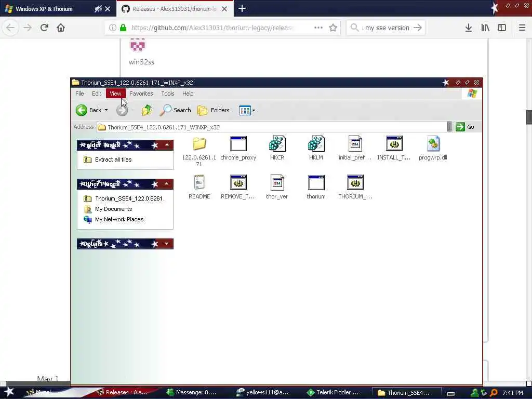This screenshot has height=399, width=532.
Task: Open a new browser tab
Action: 242,8
